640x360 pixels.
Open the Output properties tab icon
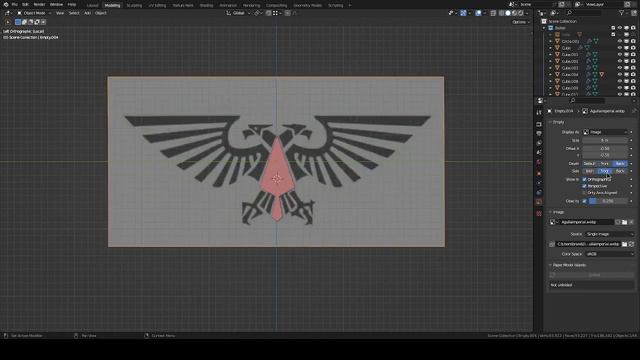tap(539, 133)
